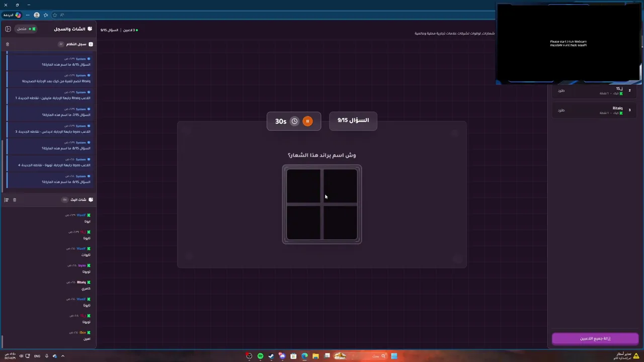The image size is (644, 362).
Task: Remove all players with the purple button
Action: click(x=595, y=338)
